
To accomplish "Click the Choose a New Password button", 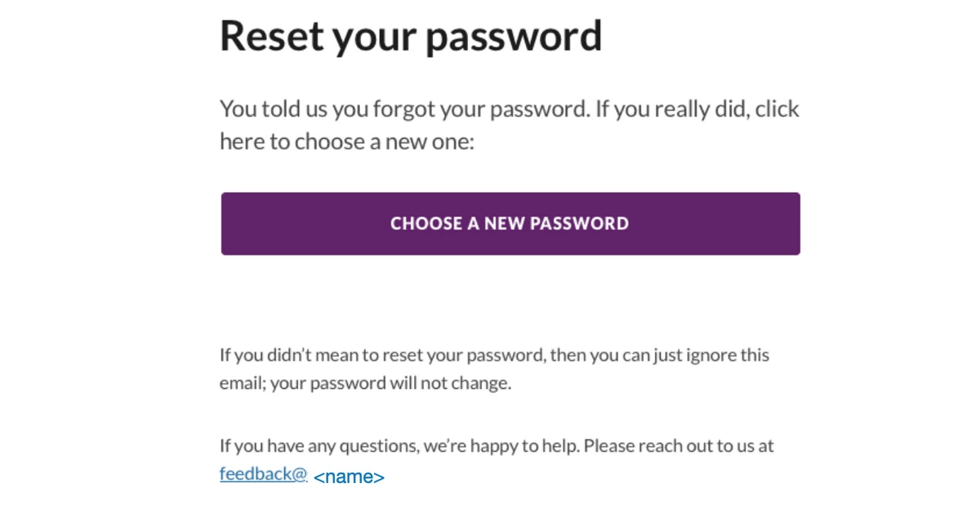I will click(510, 224).
